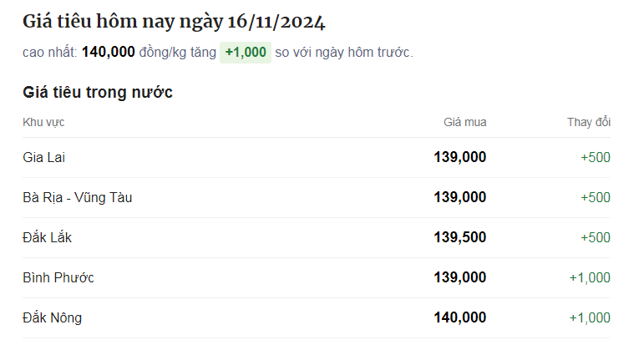Select the 140,000 highest price text

coord(109,52)
